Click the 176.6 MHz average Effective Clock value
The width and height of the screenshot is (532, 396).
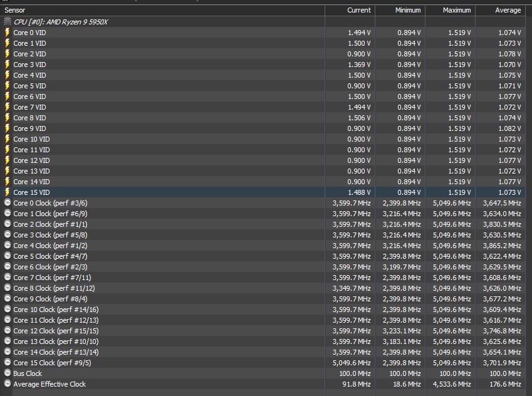pos(505,384)
